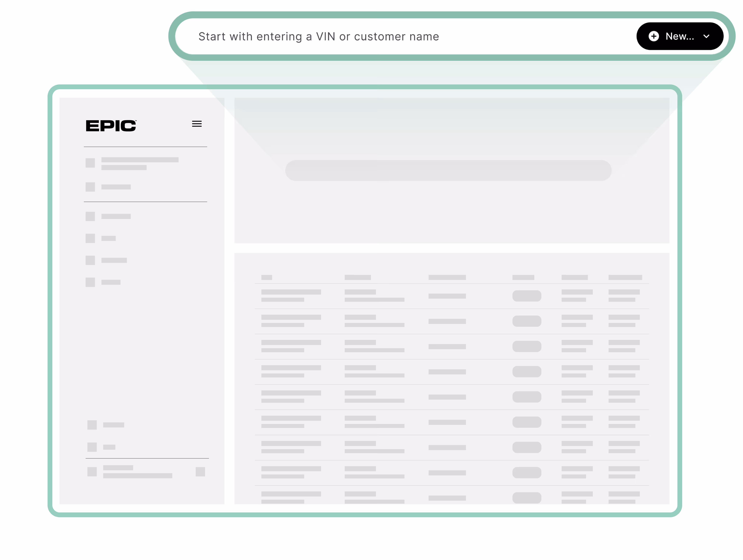This screenshot has width=743, height=560.
Task: Open fourth sidebar item below the middle divider
Action: click(x=90, y=282)
